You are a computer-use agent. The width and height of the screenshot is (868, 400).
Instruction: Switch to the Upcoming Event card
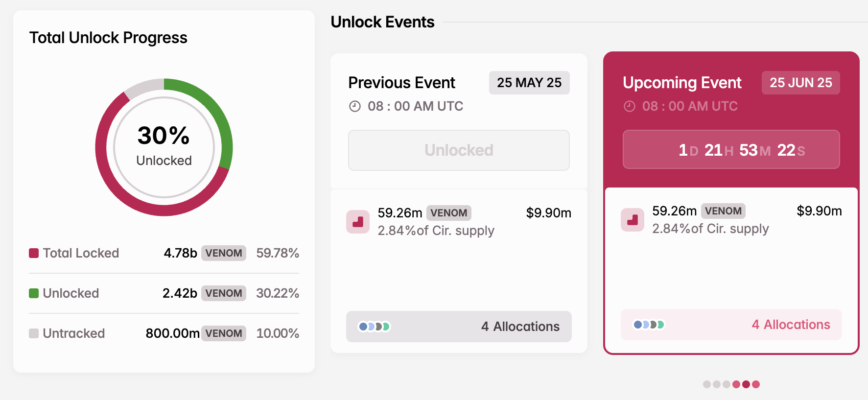click(731, 122)
